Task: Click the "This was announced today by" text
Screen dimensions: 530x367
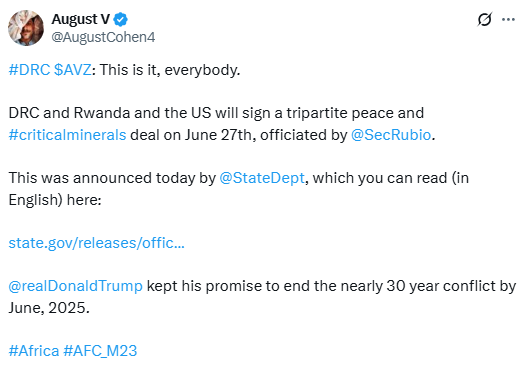Action: pos(112,178)
